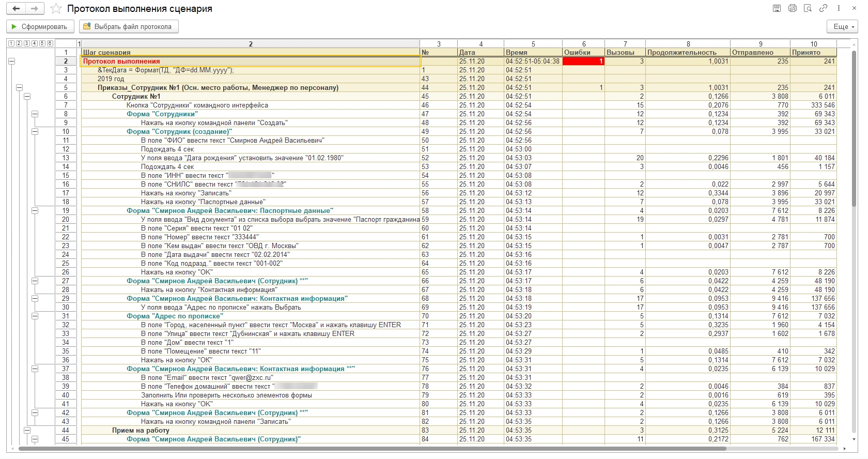Select the "Прием на работу" row cell
Viewport: 868px width, 459px height.
[141, 430]
